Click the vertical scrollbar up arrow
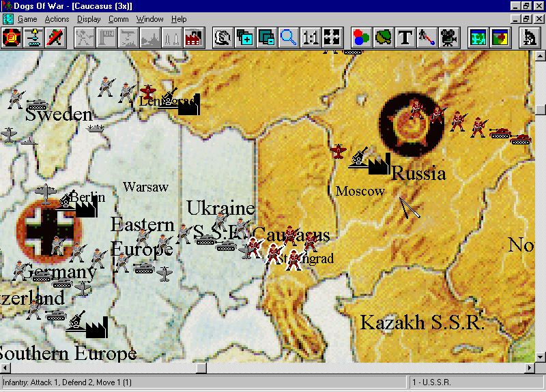 point(540,56)
